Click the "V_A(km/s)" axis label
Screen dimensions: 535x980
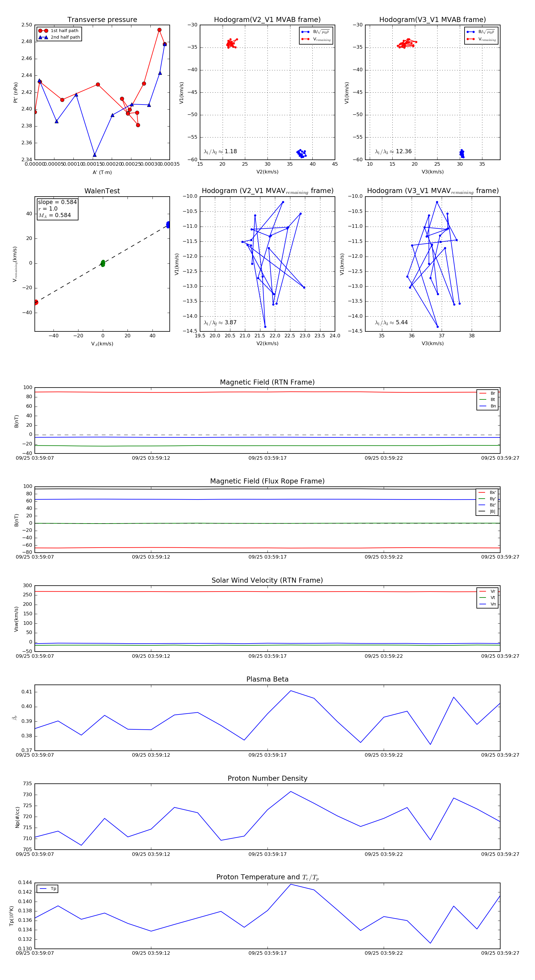point(102,344)
